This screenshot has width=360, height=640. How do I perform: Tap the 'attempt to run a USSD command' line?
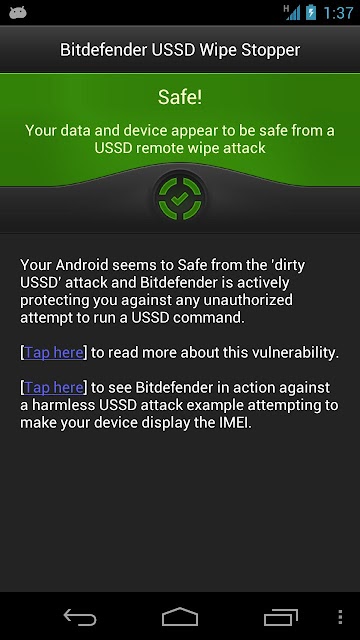[132, 318]
